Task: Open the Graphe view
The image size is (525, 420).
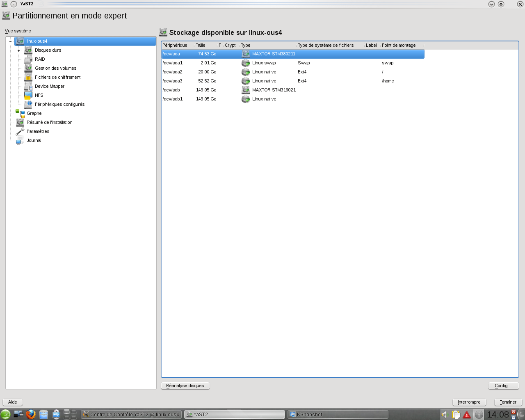Action: coord(34,113)
